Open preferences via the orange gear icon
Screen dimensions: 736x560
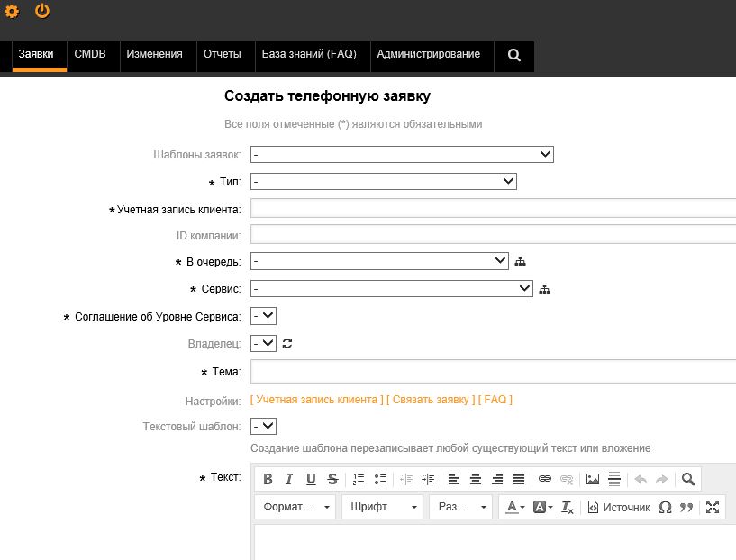click(x=12, y=11)
